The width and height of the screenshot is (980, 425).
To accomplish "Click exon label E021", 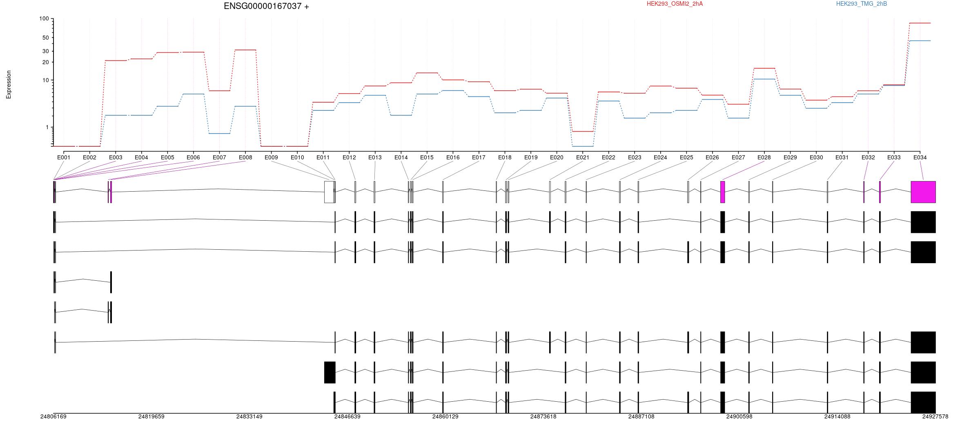I will (x=583, y=157).
